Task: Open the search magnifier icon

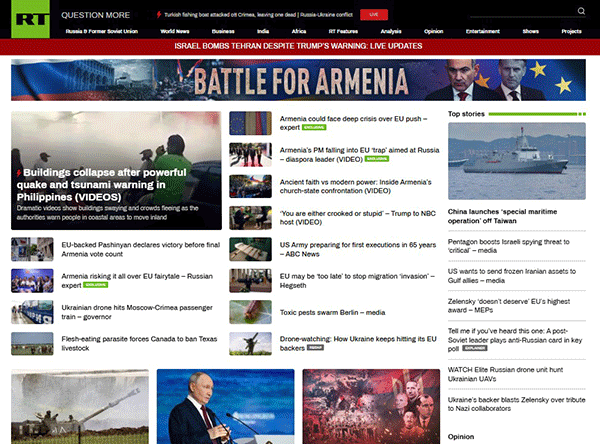Action: coord(581,11)
